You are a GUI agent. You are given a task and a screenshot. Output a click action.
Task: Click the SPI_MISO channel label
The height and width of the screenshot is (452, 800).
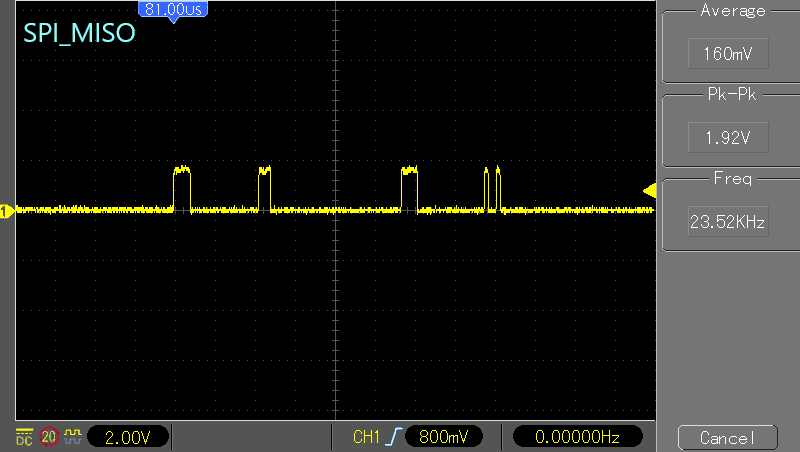79,33
